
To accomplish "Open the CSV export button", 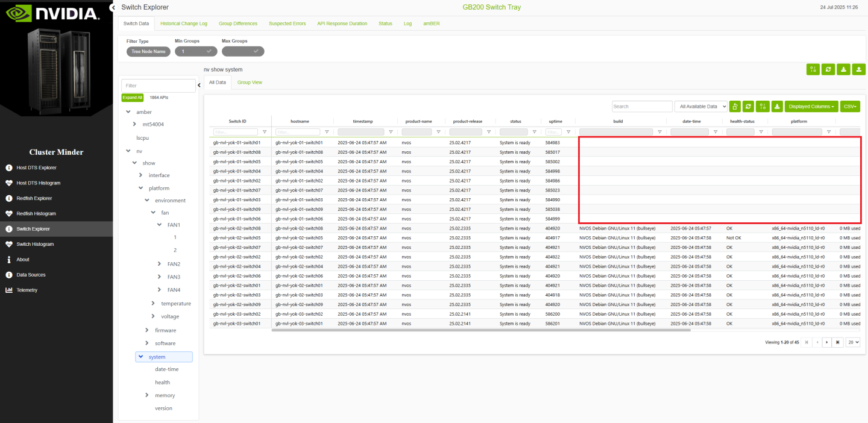I will coord(850,107).
